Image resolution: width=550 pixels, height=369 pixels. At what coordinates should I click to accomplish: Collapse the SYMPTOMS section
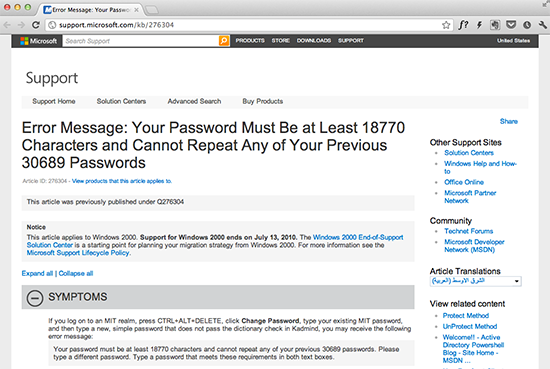coord(35,298)
